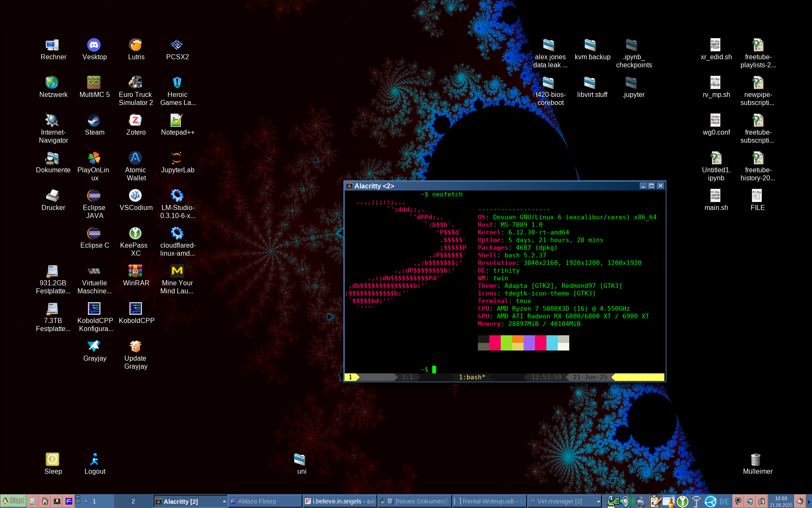Launch Vesktop from the desktop

[94, 50]
